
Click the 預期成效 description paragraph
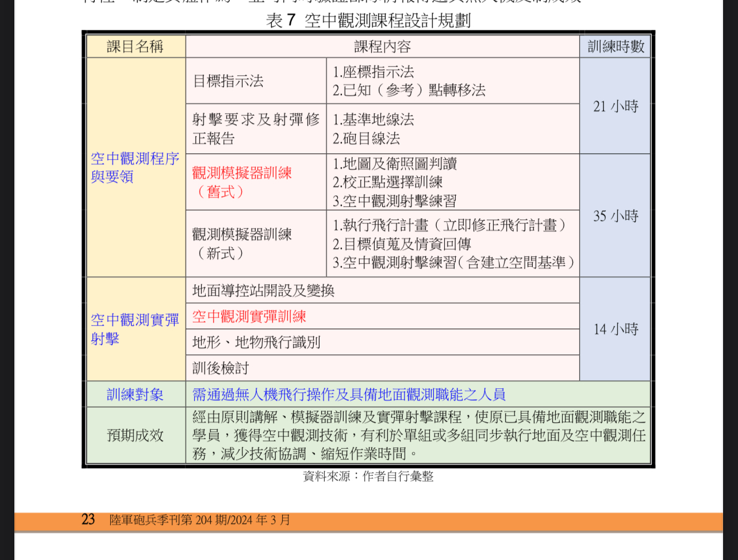coord(419,435)
